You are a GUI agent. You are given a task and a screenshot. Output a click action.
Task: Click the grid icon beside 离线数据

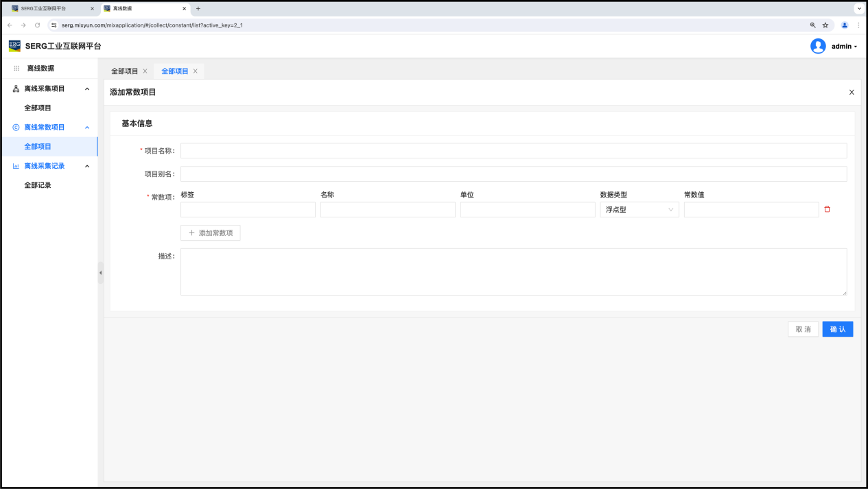click(x=16, y=69)
